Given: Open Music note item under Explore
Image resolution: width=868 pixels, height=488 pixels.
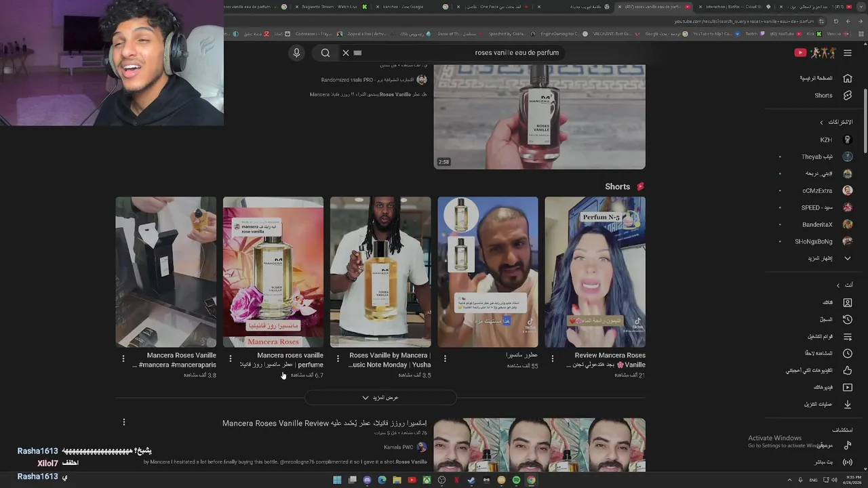Looking at the screenshot, I should (x=833, y=445).
